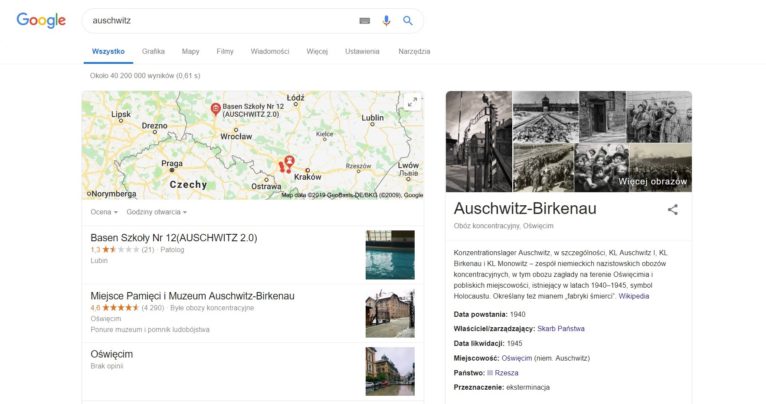This screenshot has height=404, width=766.
Task: Share the Auschwitz-Birkenau knowledge panel
Action: 672,209
